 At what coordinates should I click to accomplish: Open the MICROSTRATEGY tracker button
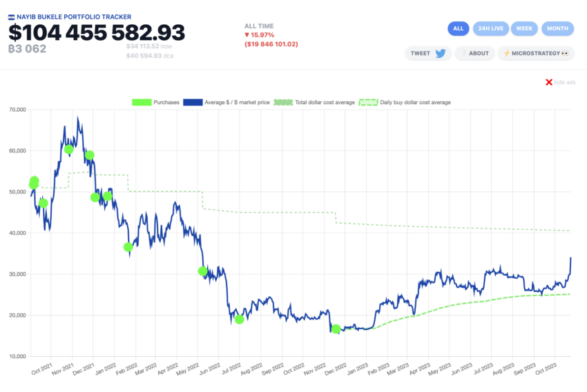536,53
